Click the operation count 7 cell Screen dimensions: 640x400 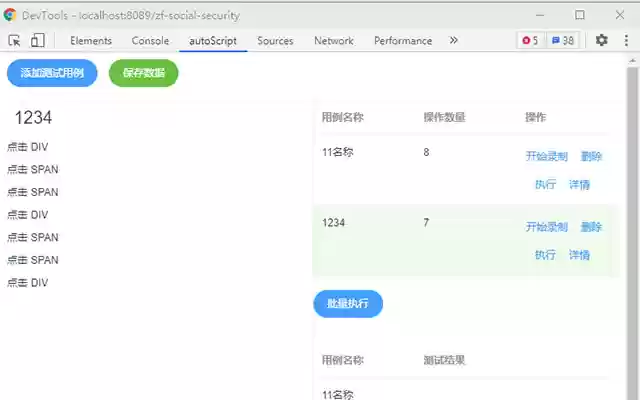(426, 222)
